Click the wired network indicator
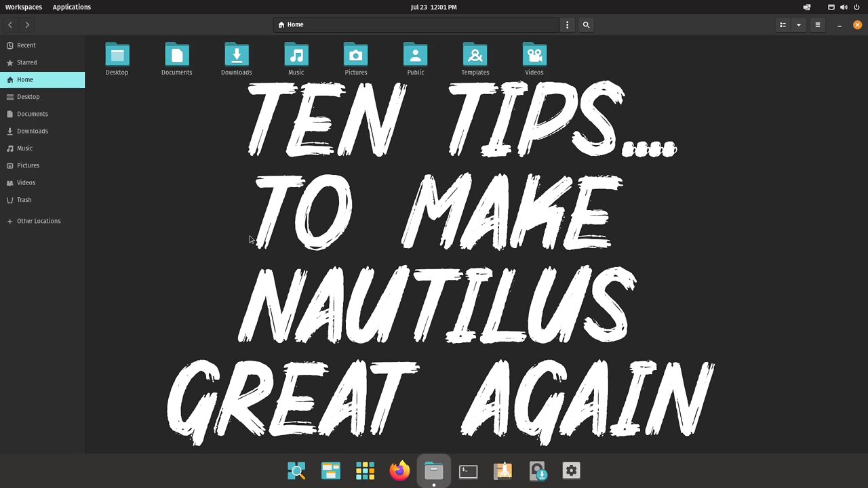 (831, 7)
